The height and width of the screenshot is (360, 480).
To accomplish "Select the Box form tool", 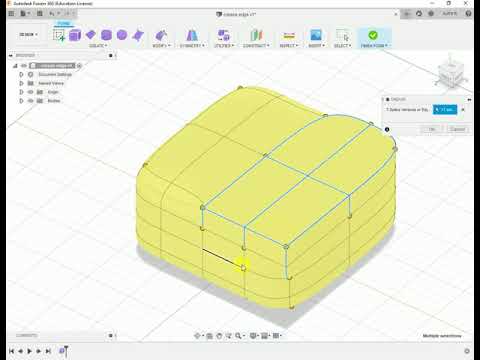I will coord(75,35).
